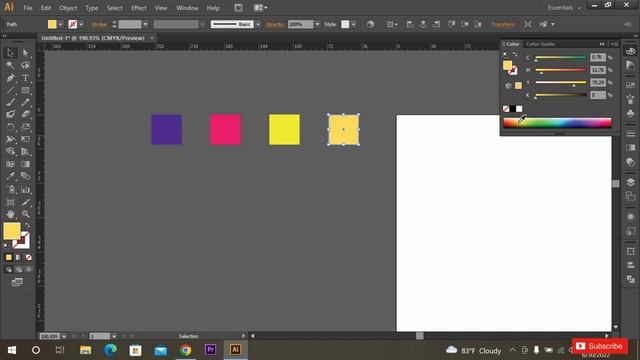This screenshot has height=360, width=640.
Task: Select the Selection tool
Action: tap(11, 53)
